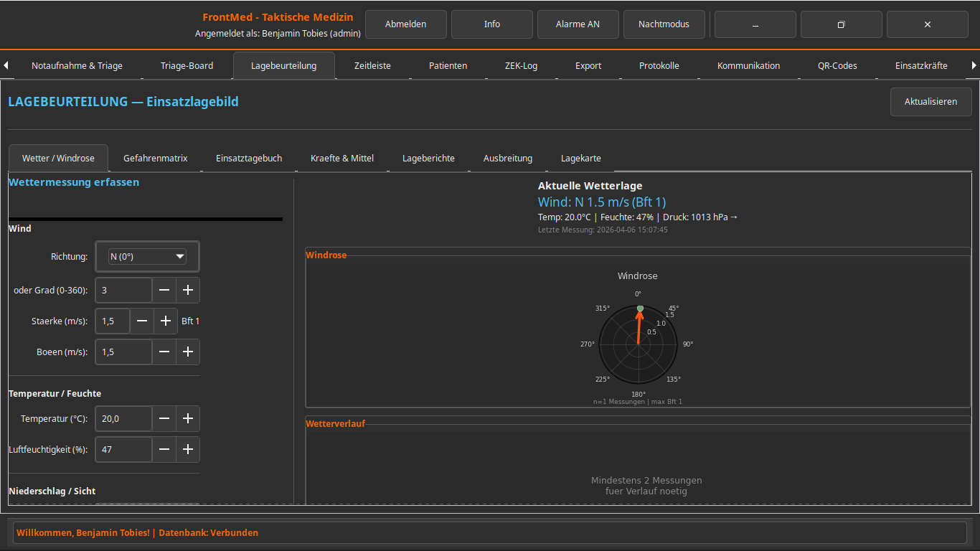Open the Info dialog
The width and height of the screenshot is (980, 551).
491,24
